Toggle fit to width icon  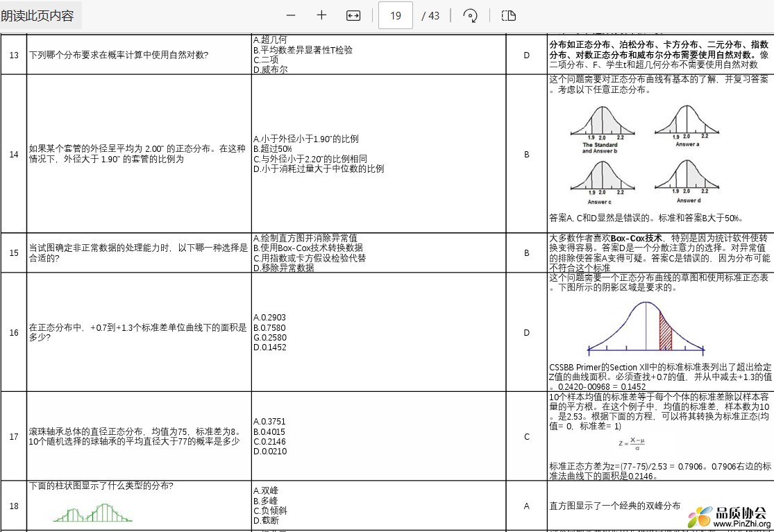pyautogui.click(x=353, y=16)
